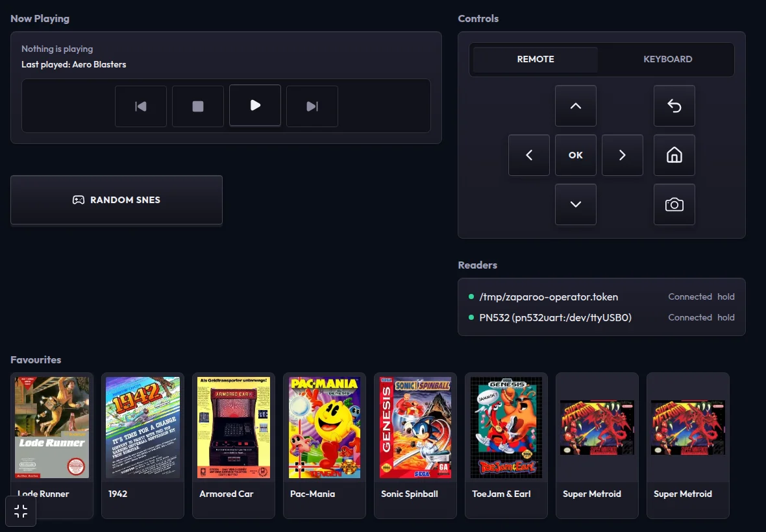
Task: Launch a Random SNES game
Action: pos(116,200)
